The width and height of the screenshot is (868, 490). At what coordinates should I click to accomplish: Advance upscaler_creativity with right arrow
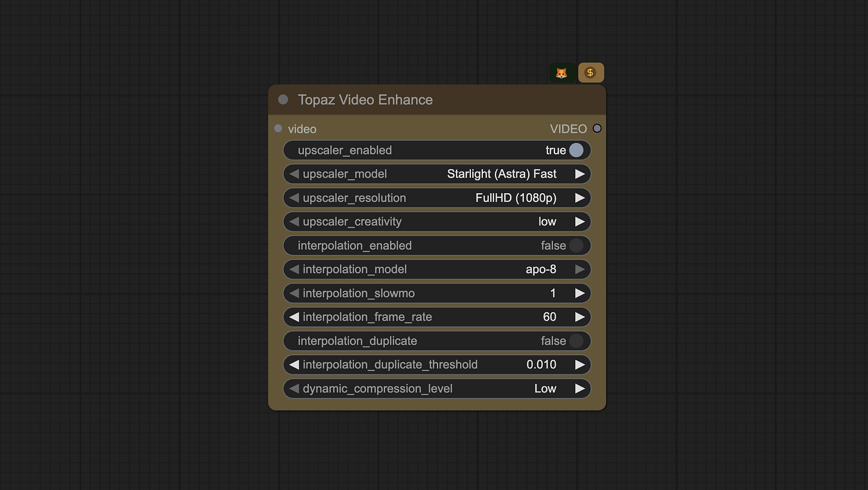tap(579, 222)
